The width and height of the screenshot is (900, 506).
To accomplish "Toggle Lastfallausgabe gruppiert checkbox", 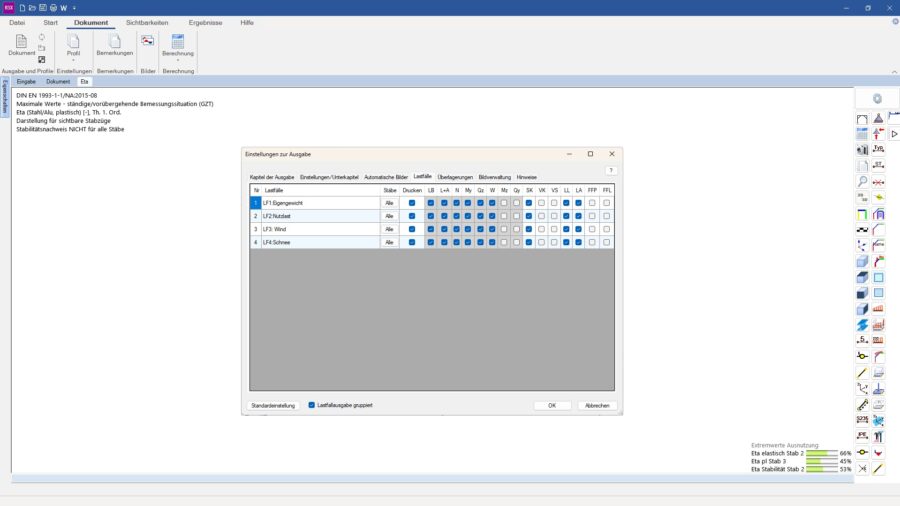I will point(312,405).
